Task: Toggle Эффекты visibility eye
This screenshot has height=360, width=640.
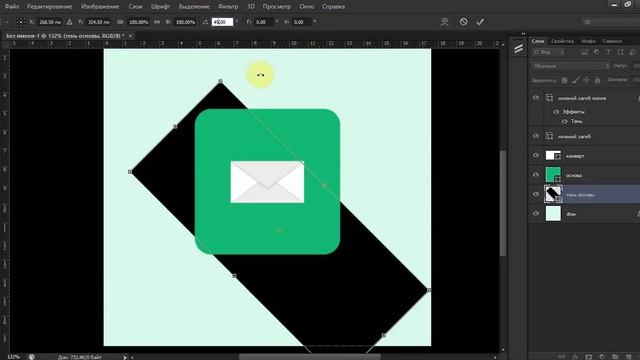Action: pyautogui.click(x=556, y=111)
